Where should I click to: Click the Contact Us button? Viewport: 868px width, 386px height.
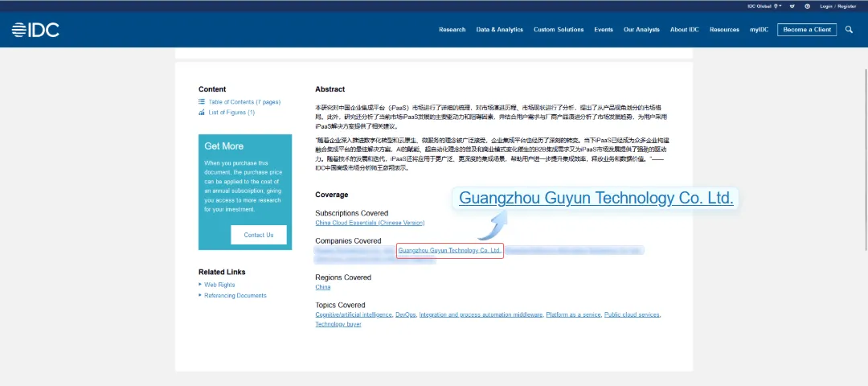[x=259, y=235]
